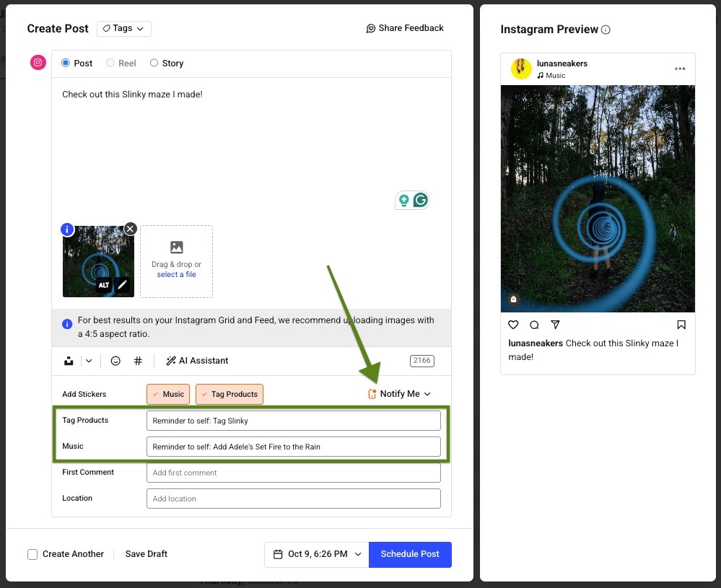Click the music note icon in the preview

pos(541,76)
